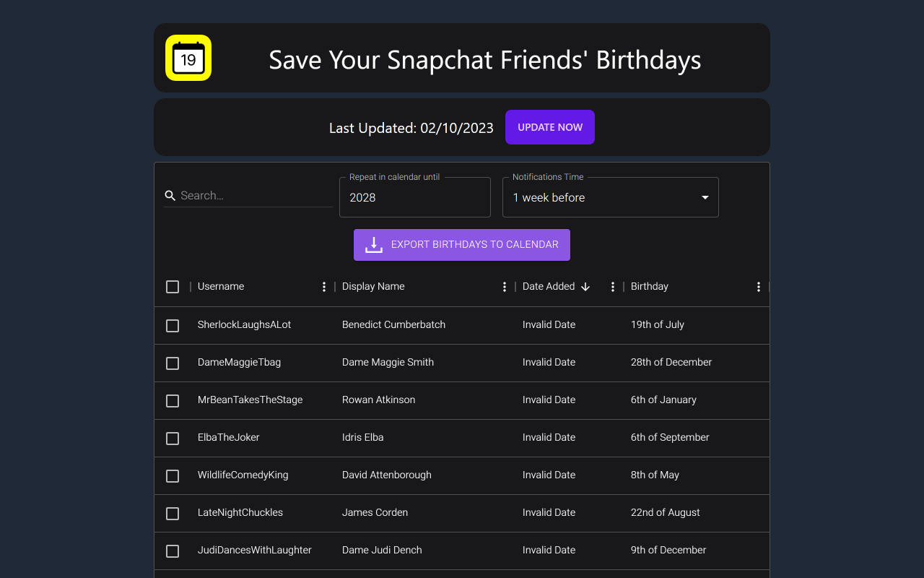Click the download icon in the export button
This screenshot has width=924, height=578.
click(373, 244)
